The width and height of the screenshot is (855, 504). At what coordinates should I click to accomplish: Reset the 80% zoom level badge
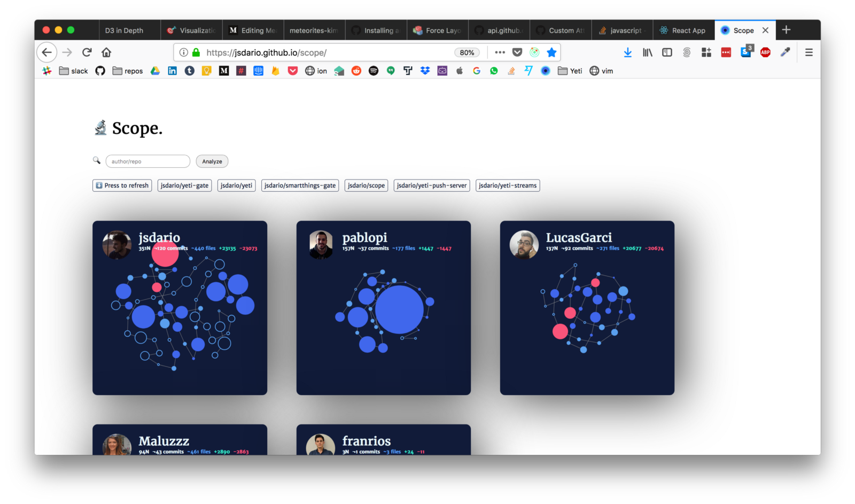467,52
